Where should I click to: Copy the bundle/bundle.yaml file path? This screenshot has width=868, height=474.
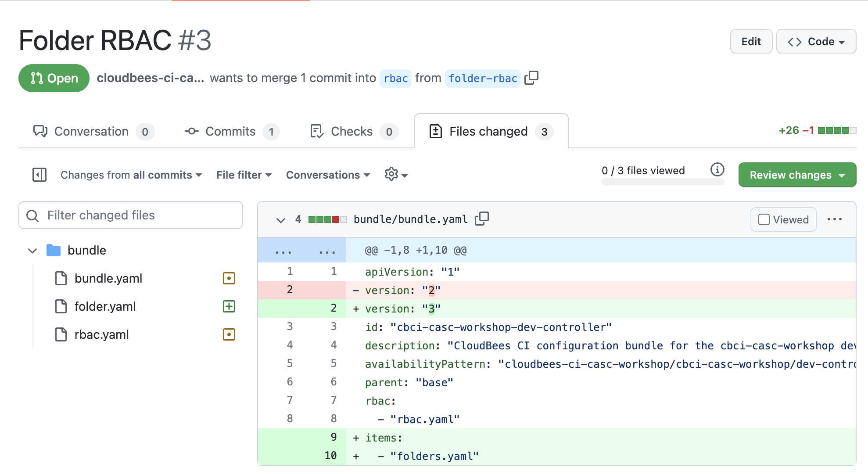[x=481, y=219]
